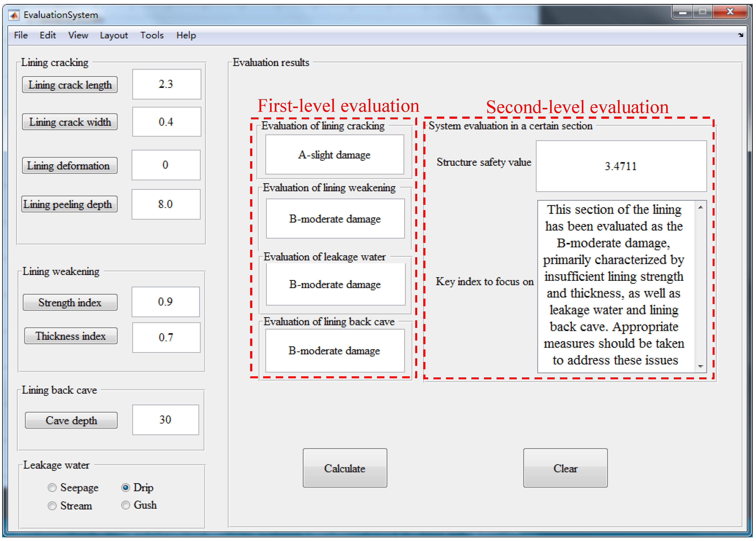
Task: Click the Lining deformation button
Action: pos(70,166)
